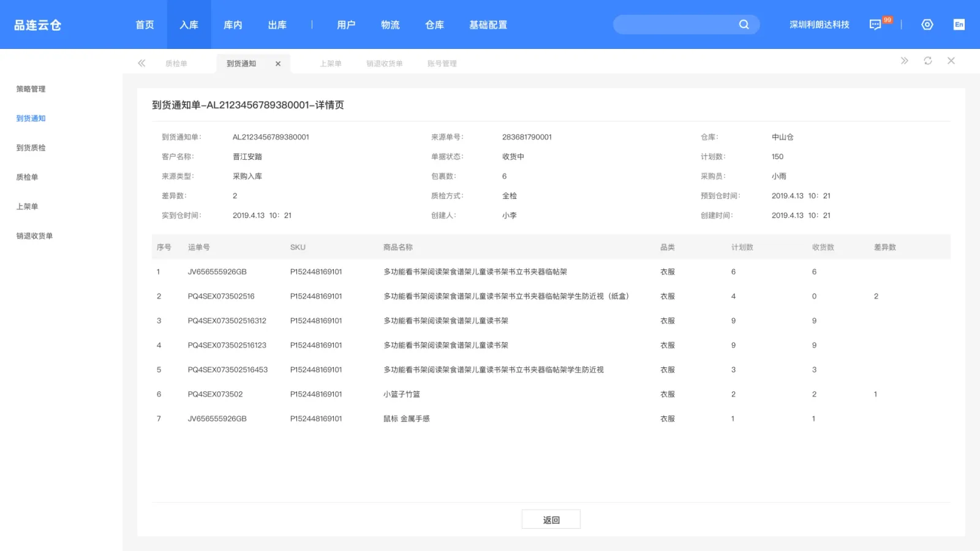Open 仓库 in top navigation
The width and height of the screenshot is (980, 551).
pyautogui.click(x=434, y=24)
